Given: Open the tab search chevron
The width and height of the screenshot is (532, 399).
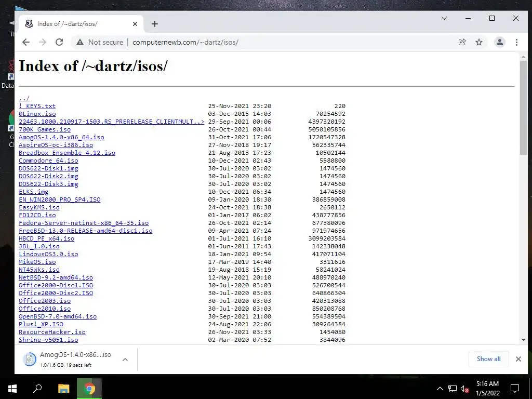Looking at the screenshot, I should [444, 18].
